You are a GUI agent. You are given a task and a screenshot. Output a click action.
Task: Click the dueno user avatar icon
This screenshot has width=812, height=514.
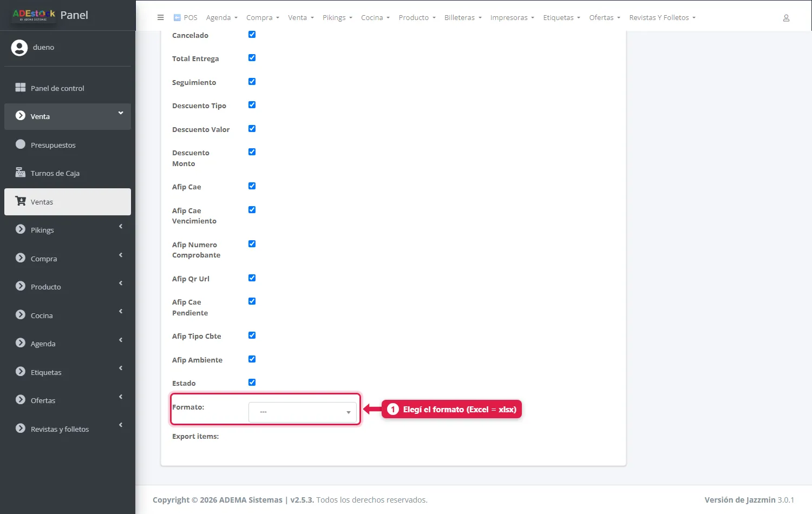19,48
